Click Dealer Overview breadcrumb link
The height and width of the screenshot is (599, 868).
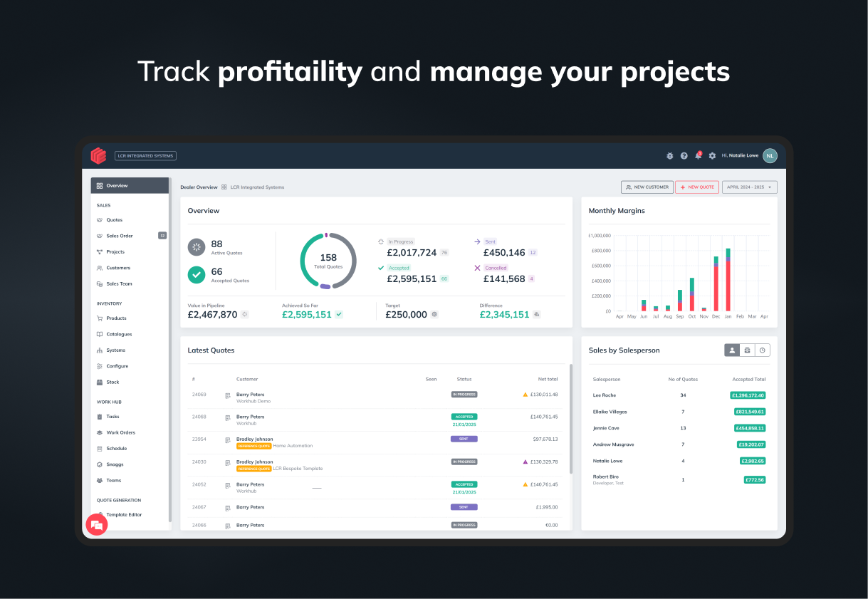tap(199, 187)
